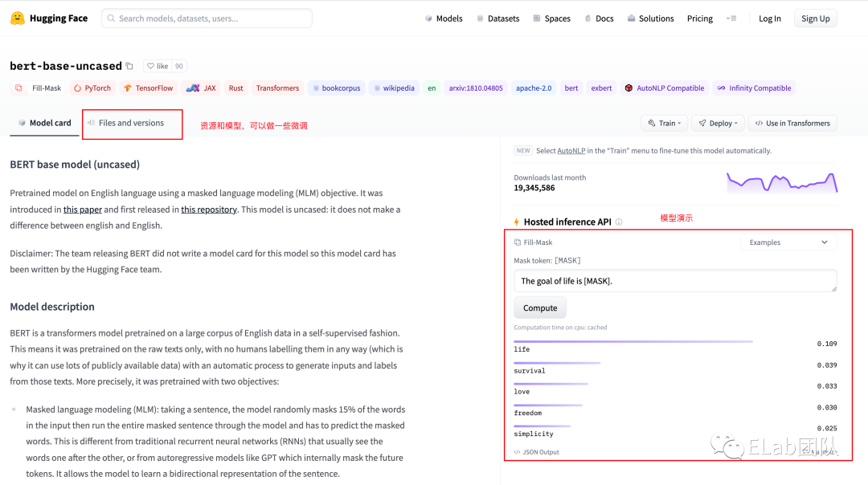Select the bert tag
Screen dimensions: 868x485
coord(571,88)
